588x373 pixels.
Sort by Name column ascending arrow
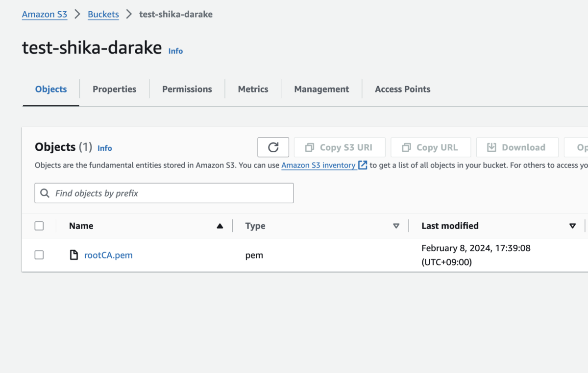[x=220, y=226]
